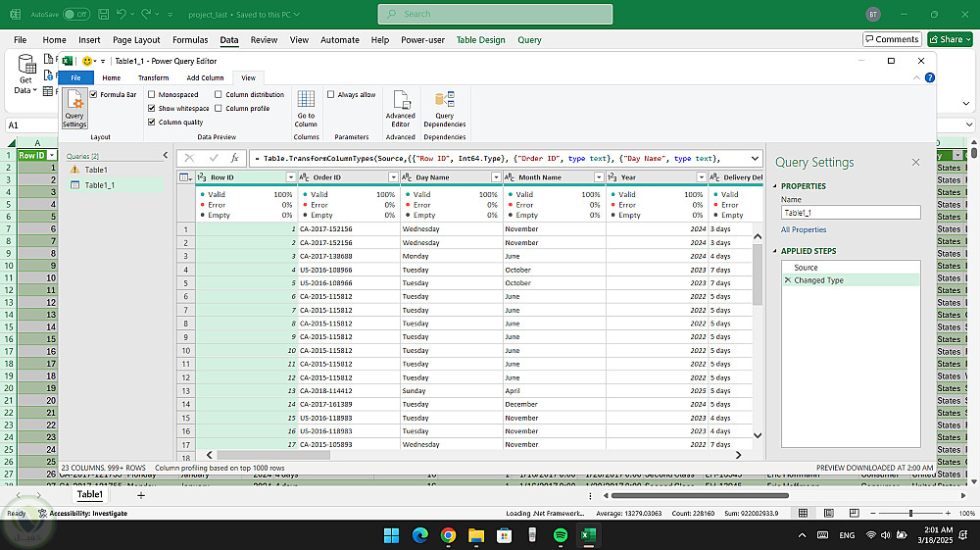This screenshot has height=550, width=980.
Task: Click the Excel zoom slider
Action: pyautogui.click(x=910, y=514)
